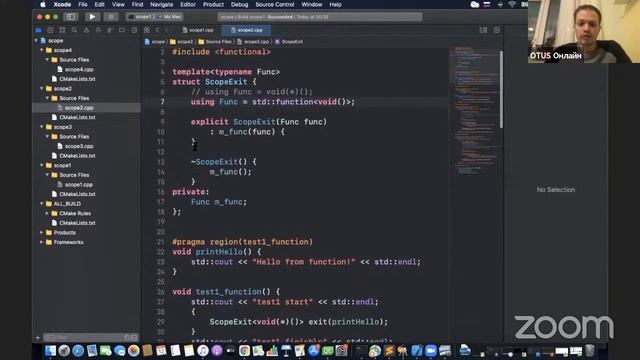Image resolution: width=640 pixels, height=360 pixels.
Task: Open the Trash in the Dock
Action: point(590,351)
